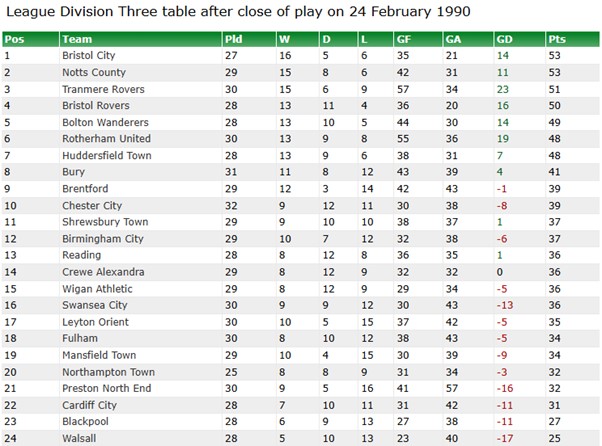Click the Pts column header
Image resolution: width=602 pixels, height=446 pixels.
(572, 39)
